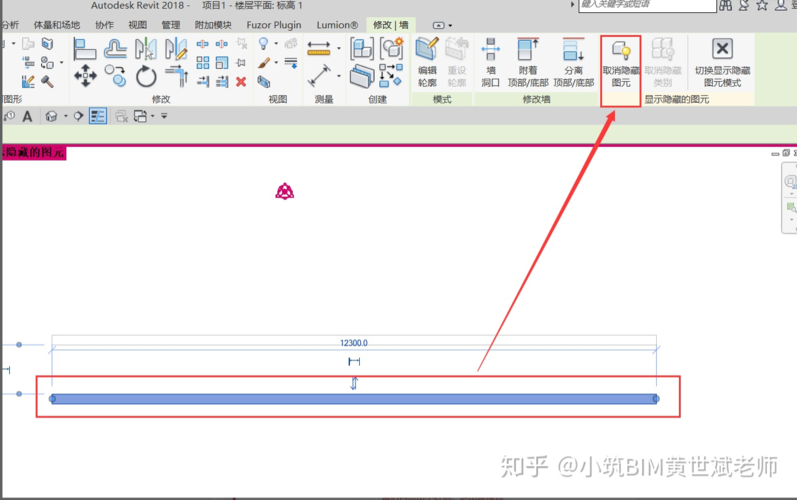Toggle the thin lines button in quick access toolbar
797x500 pixels.
98,116
